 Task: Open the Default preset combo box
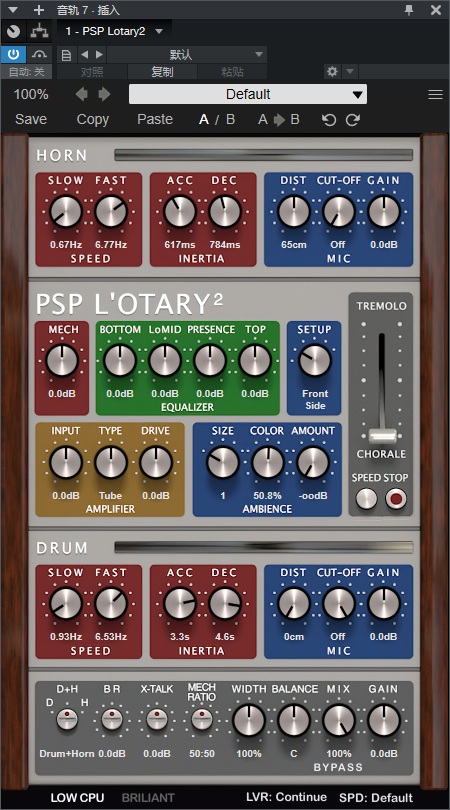point(248,95)
